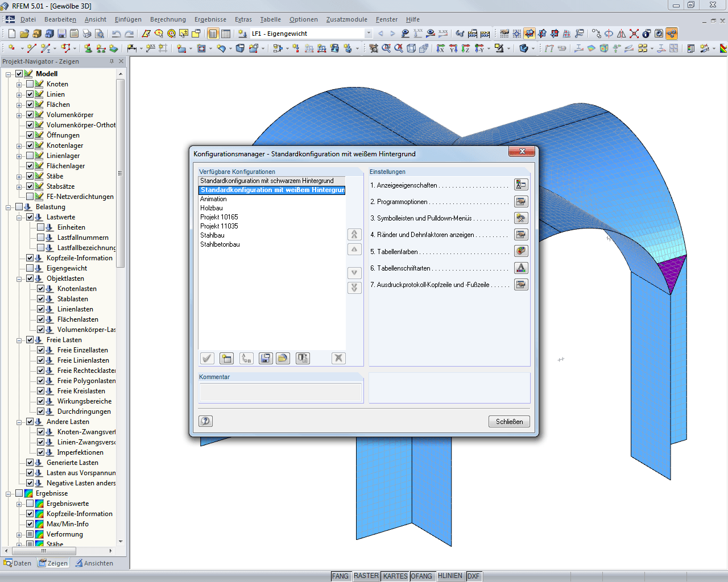
Task: Click undo arrow in main toolbar
Action: (117, 34)
